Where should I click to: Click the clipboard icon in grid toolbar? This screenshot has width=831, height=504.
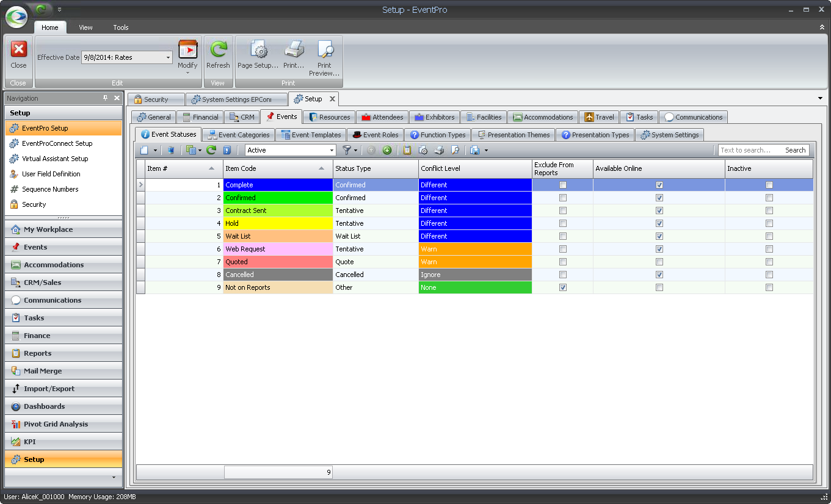click(407, 150)
